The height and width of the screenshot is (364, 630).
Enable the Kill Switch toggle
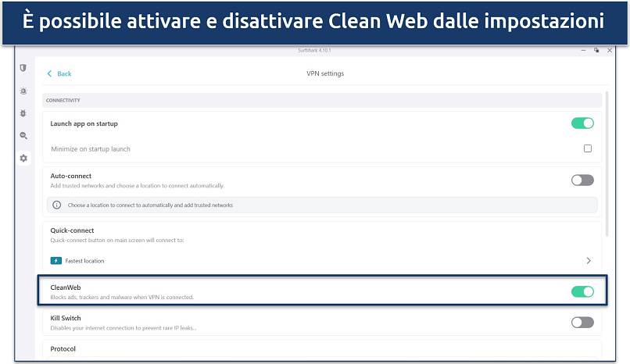(x=582, y=322)
